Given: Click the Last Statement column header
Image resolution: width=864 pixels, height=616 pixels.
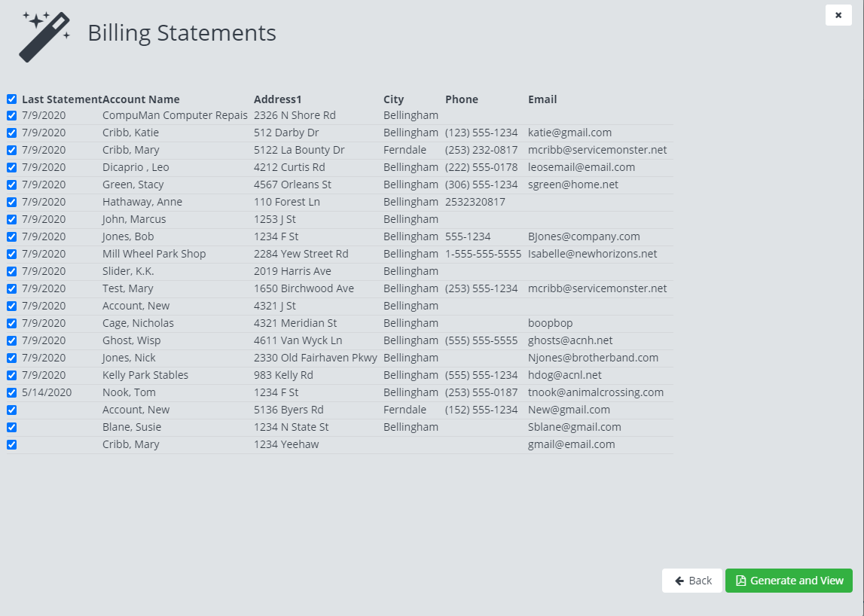Looking at the screenshot, I should tap(61, 99).
